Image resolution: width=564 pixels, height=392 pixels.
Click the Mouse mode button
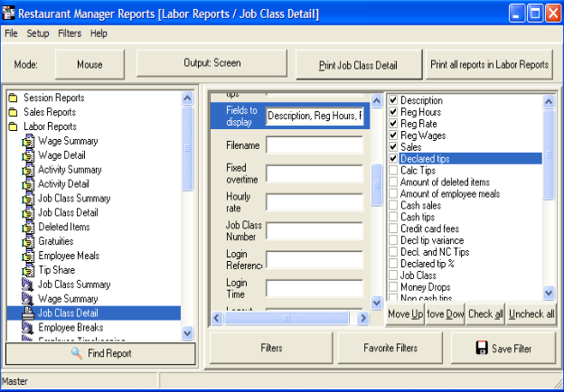point(89,64)
